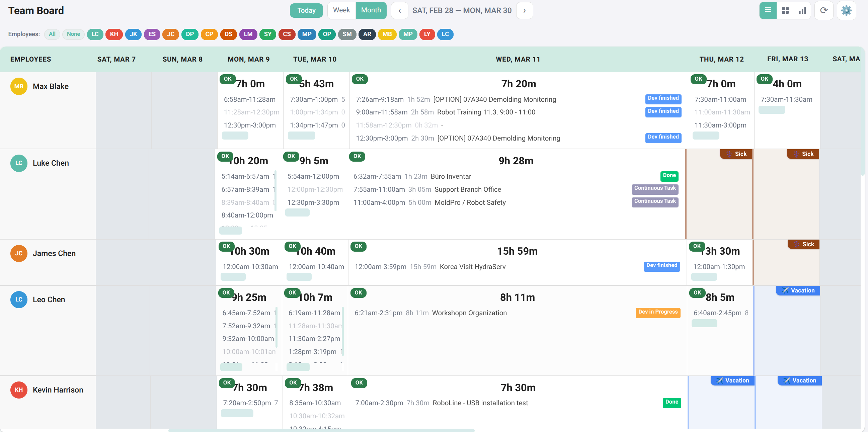The width and height of the screenshot is (868, 432).
Task: Switch to the Week view tab
Action: click(x=341, y=10)
